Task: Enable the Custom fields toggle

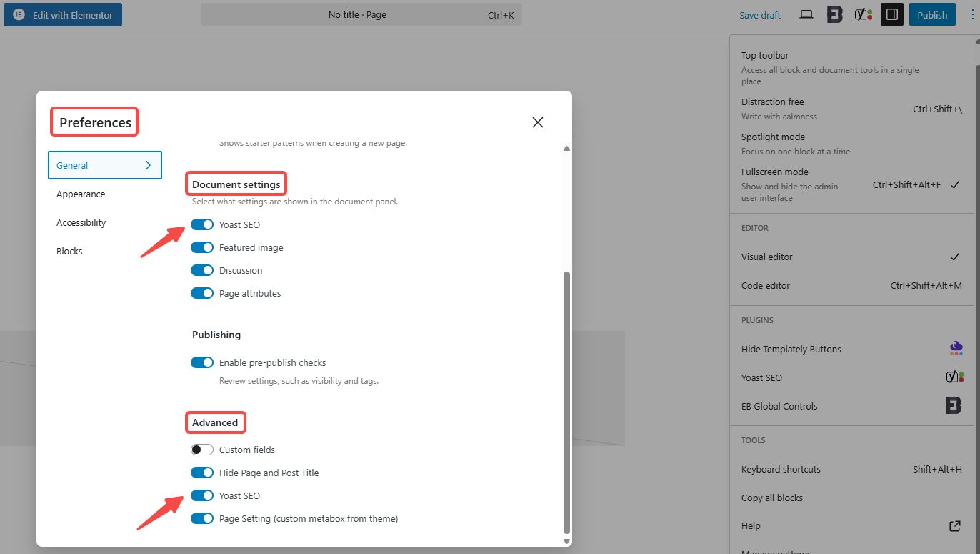Action: point(202,449)
